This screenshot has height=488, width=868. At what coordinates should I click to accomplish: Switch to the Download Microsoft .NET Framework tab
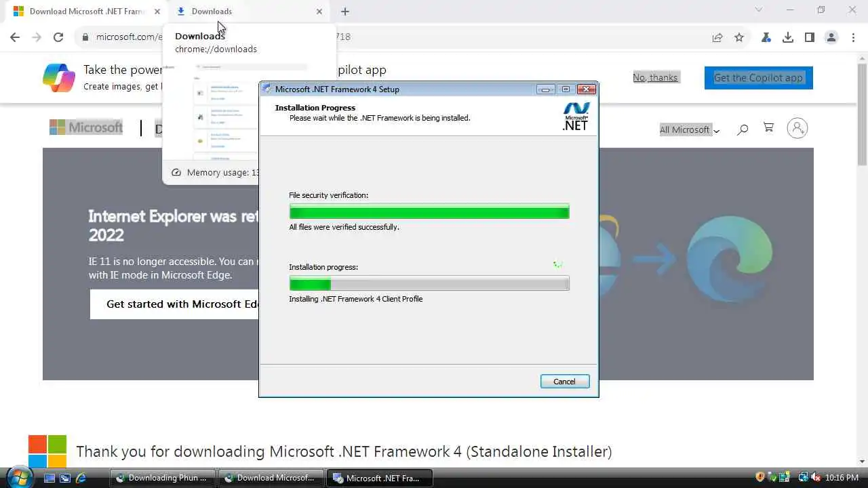[x=85, y=12]
